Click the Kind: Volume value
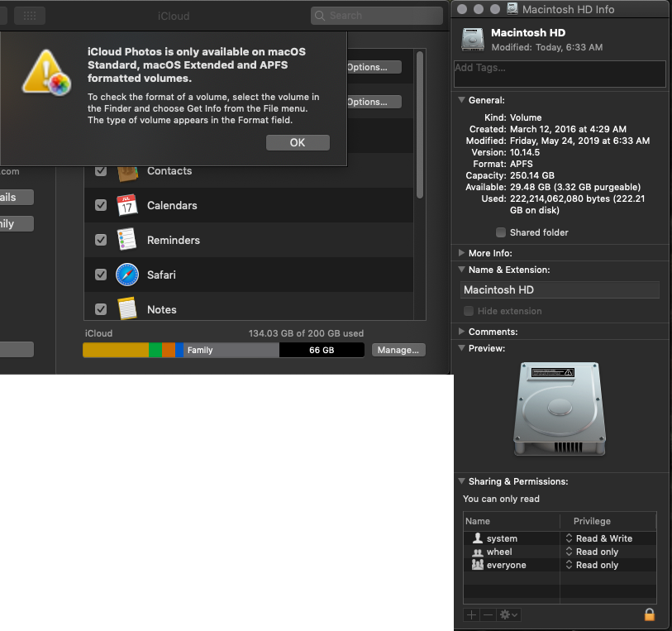 526,117
